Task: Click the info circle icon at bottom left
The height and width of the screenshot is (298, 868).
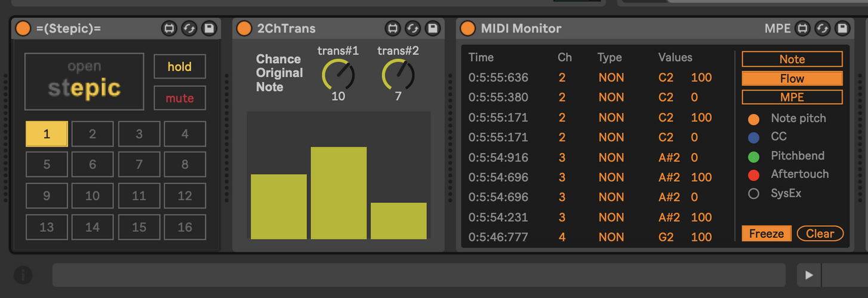Action: (x=23, y=275)
